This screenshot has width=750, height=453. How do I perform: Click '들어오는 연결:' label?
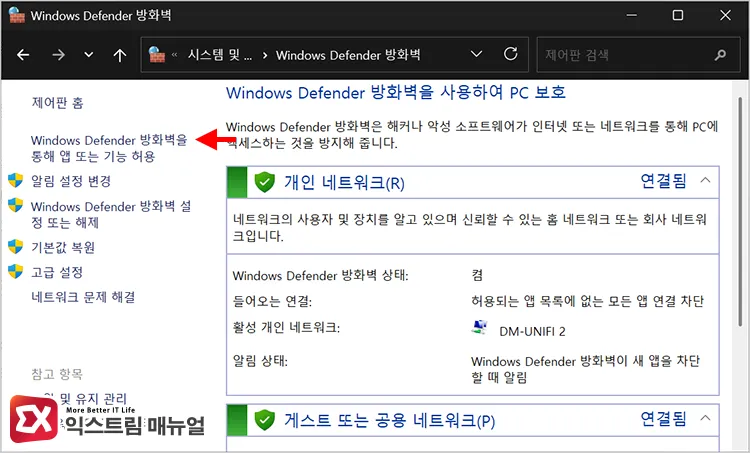tap(272, 301)
